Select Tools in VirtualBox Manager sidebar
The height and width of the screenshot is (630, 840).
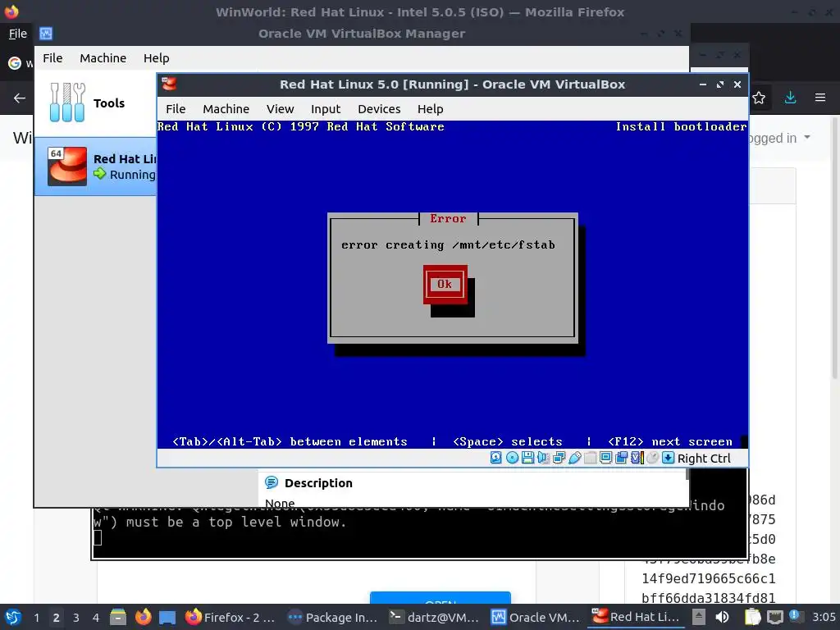coord(95,103)
